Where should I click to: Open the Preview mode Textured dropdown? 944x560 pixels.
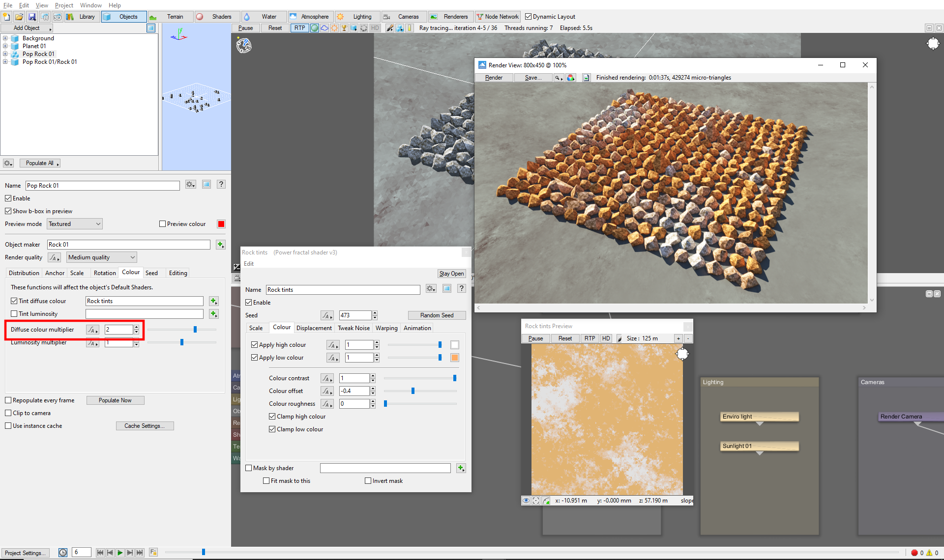pyautogui.click(x=75, y=224)
